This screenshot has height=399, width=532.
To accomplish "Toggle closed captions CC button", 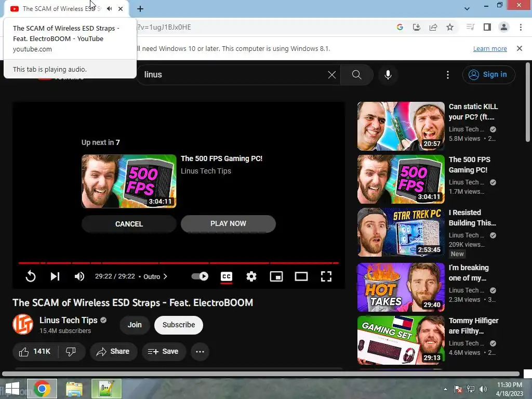I will pos(227,276).
